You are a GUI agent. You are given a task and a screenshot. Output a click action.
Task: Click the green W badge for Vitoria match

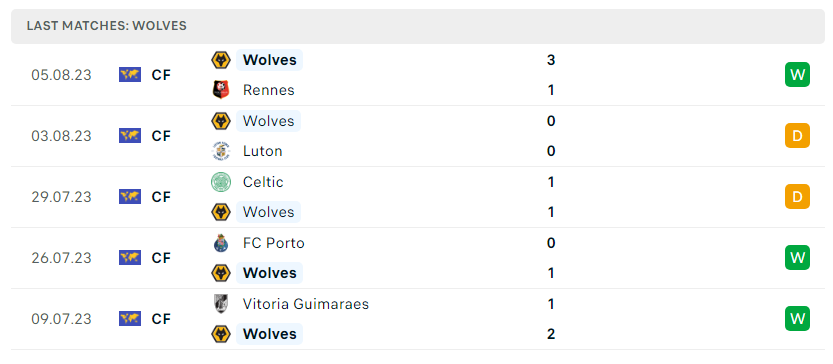(x=797, y=319)
